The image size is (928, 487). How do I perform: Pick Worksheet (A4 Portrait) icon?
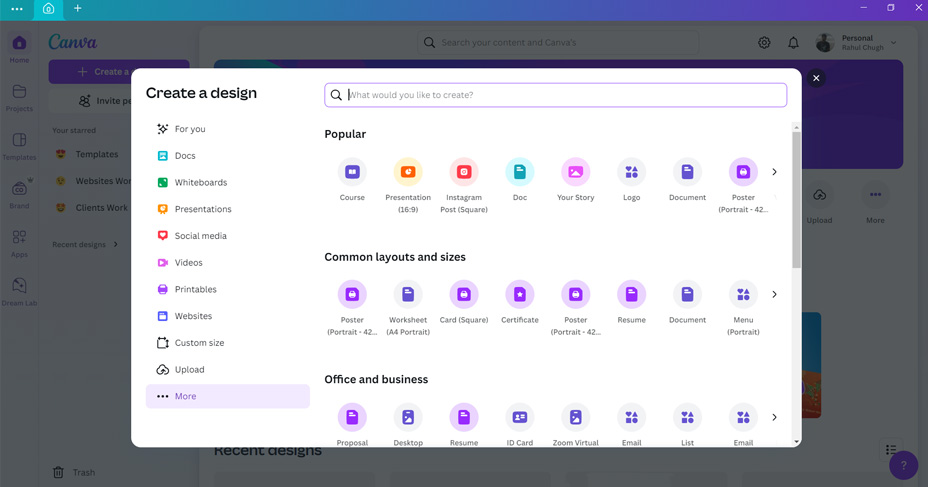[408, 294]
